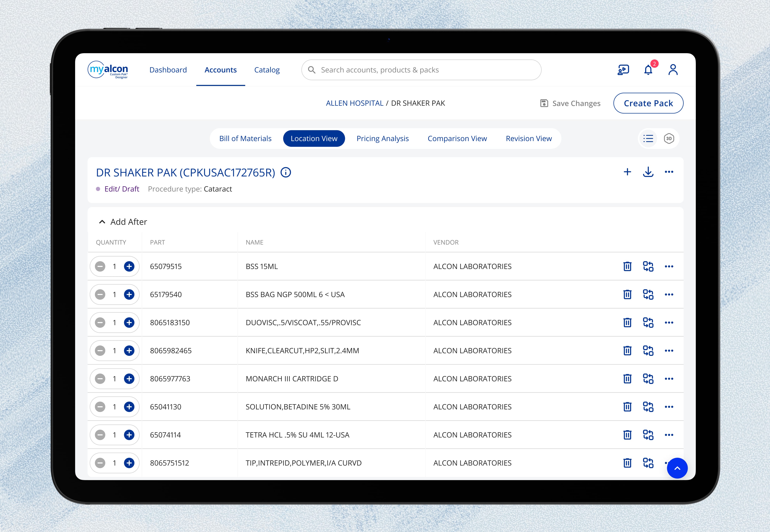Swap the TIP,INTREPID,POLYMER item
The width and height of the screenshot is (770, 532).
click(x=648, y=463)
